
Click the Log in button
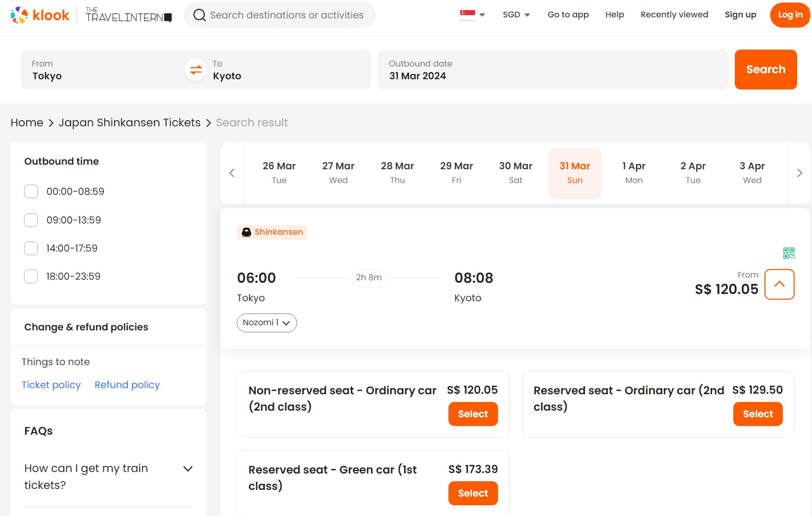click(790, 15)
